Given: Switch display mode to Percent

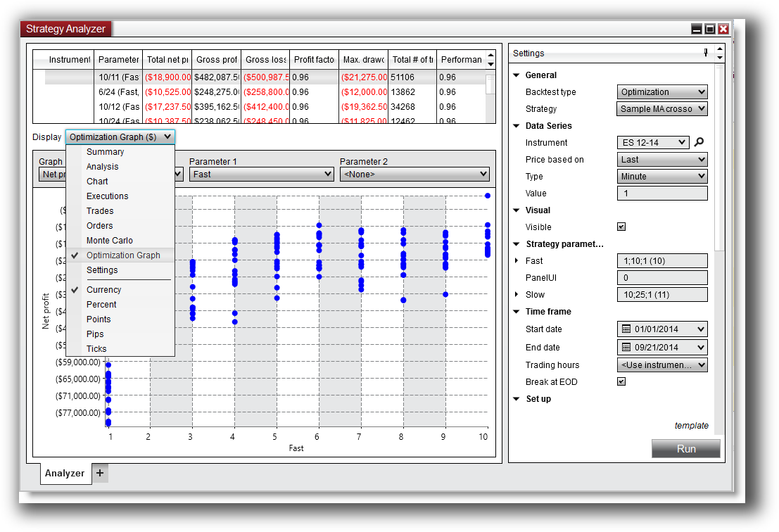Looking at the screenshot, I should coord(101,304).
